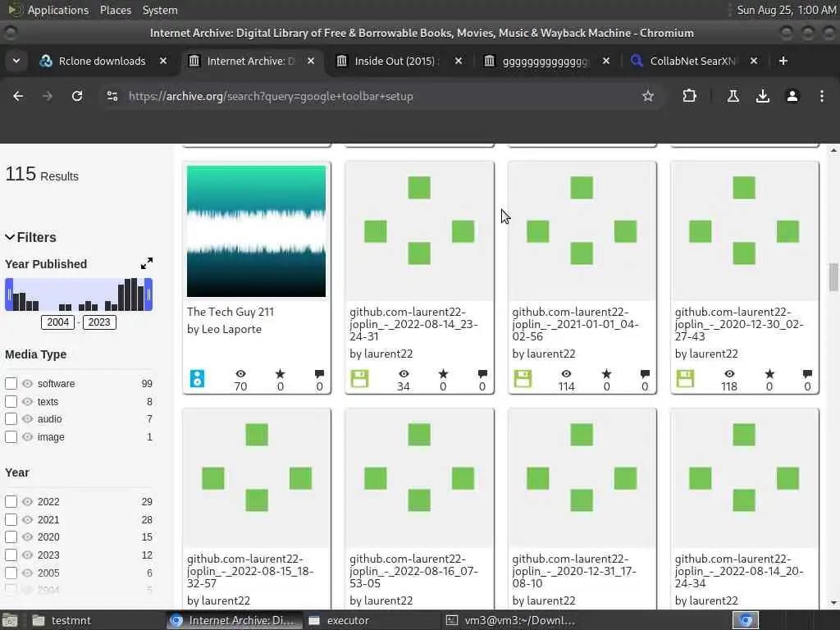The height and width of the screenshot is (630, 840).
Task: Check the 2020 year filter
Action: pos(11,536)
